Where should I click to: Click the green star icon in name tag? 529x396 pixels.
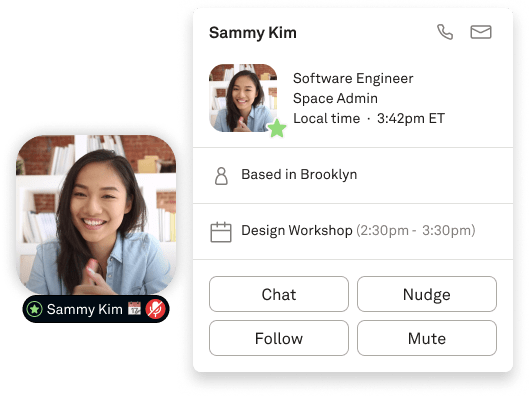[x=34, y=309]
